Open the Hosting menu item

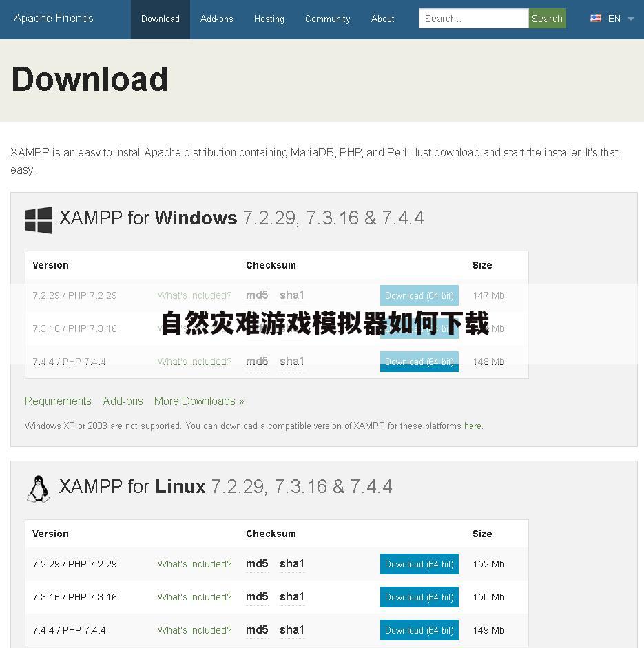pos(269,19)
